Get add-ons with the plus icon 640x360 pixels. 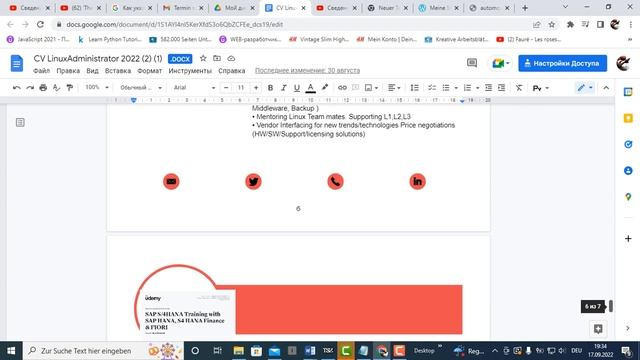pyautogui.click(x=628, y=238)
